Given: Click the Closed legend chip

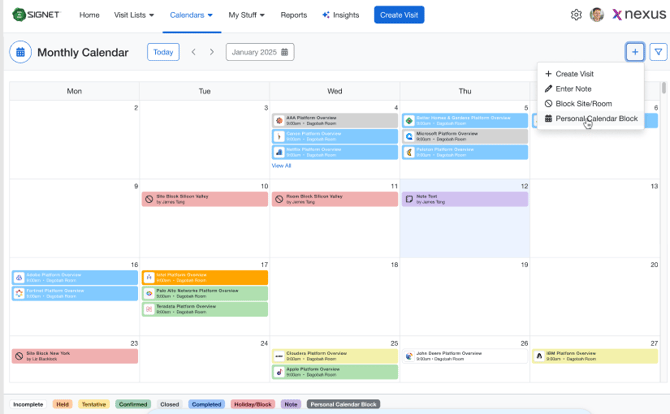Looking at the screenshot, I should tap(170, 404).
